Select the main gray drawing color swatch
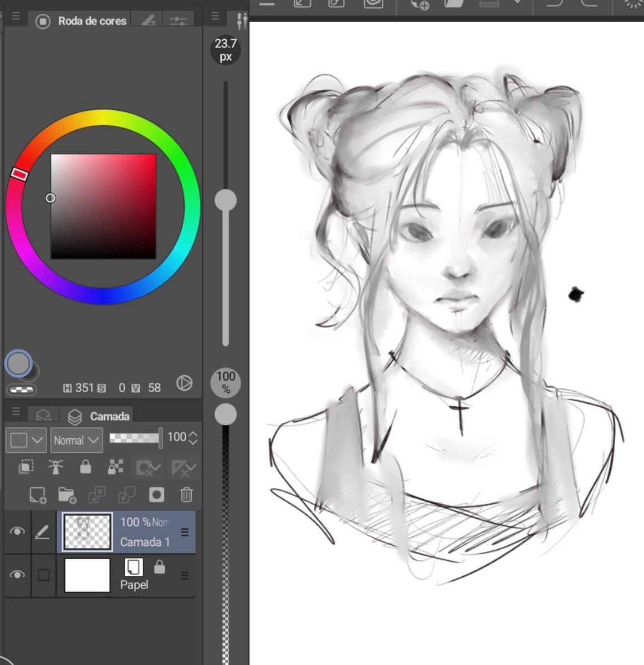This screenshot has height=665, width=644. click(19, 364)
